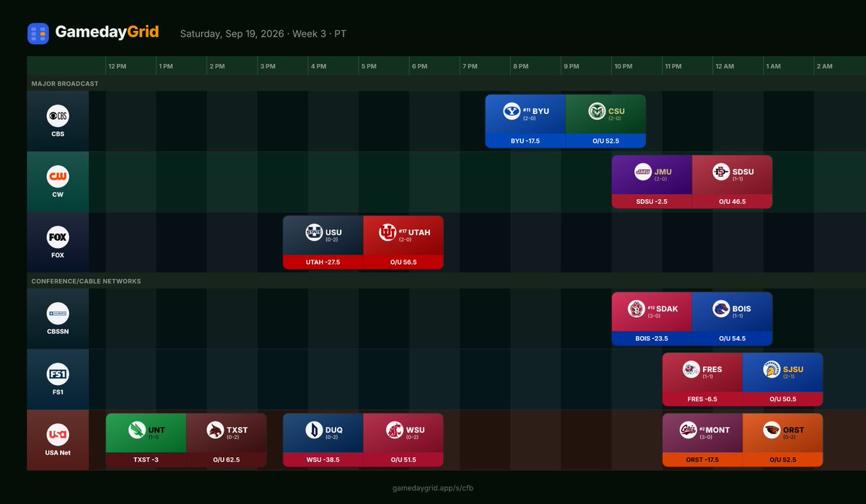Click the O/U 52.5 on the BYU-CSU game
866x504 pixels.
tap(605, 141)
